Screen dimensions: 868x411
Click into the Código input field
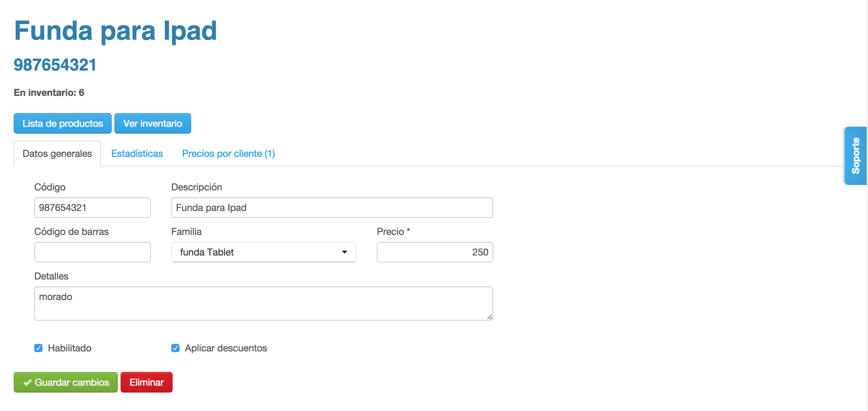pyautogui.click(x=92, y=208)
